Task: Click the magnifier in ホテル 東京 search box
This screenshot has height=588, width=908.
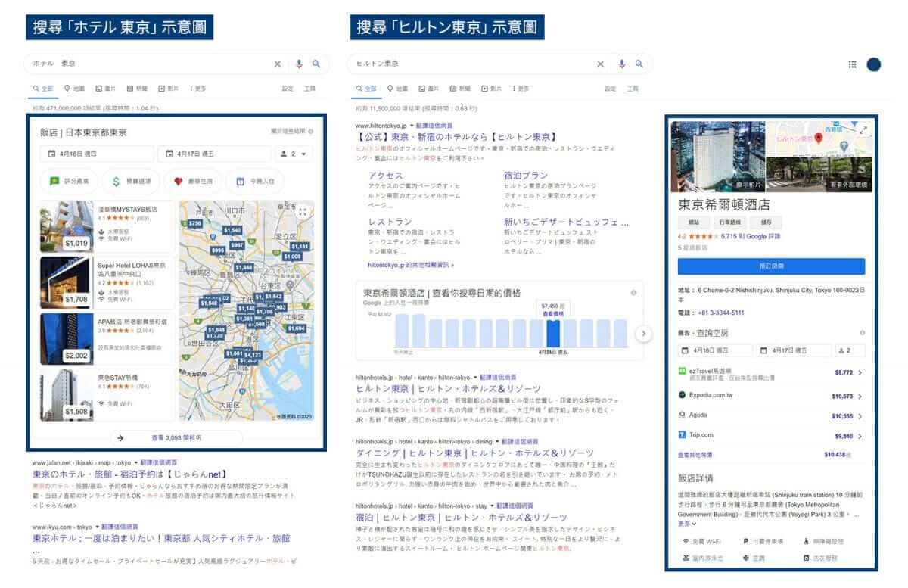Action: [316, 64]
